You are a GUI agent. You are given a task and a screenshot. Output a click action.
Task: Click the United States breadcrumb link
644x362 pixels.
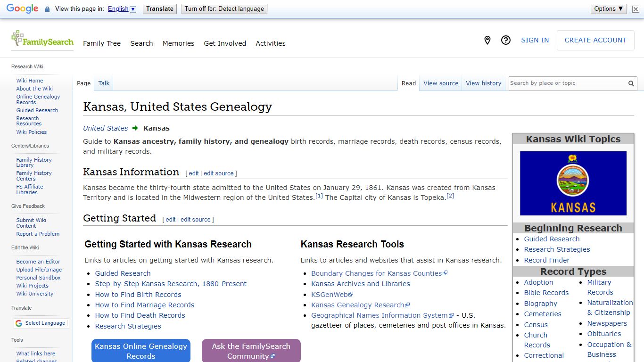pyautogui.click(x=106, y=128)
